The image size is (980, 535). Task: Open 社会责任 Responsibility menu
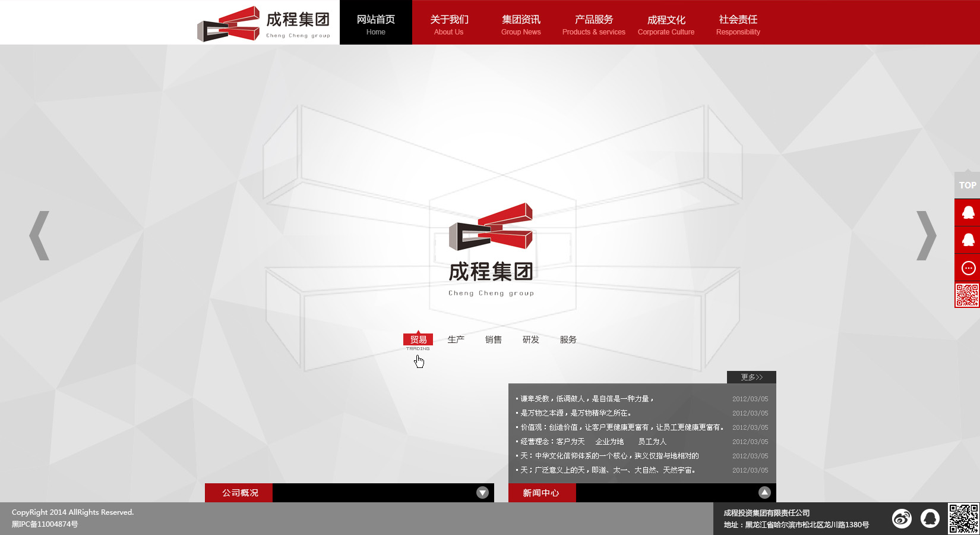tap(738, 25)
